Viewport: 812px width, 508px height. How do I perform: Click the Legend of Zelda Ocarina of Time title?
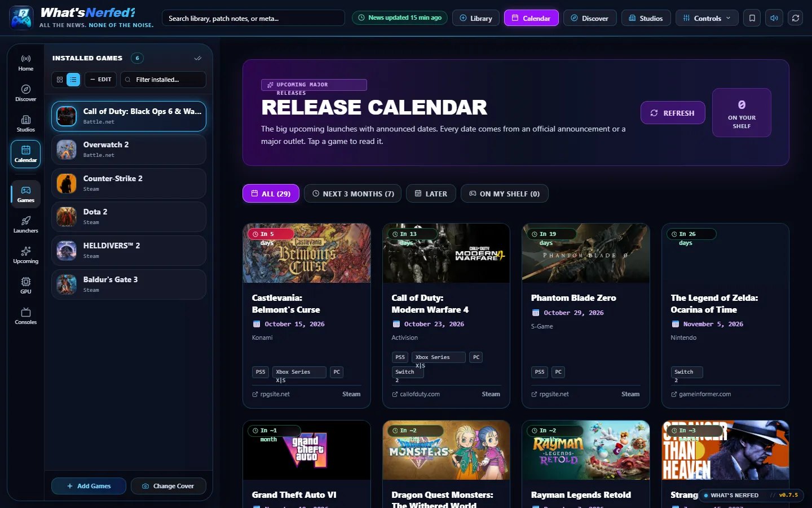[714, 304]
